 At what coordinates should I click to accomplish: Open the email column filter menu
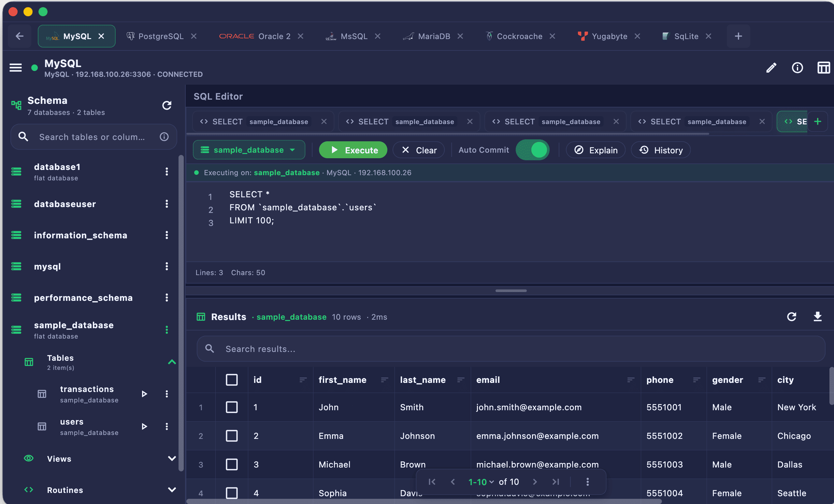click(631, 380)
